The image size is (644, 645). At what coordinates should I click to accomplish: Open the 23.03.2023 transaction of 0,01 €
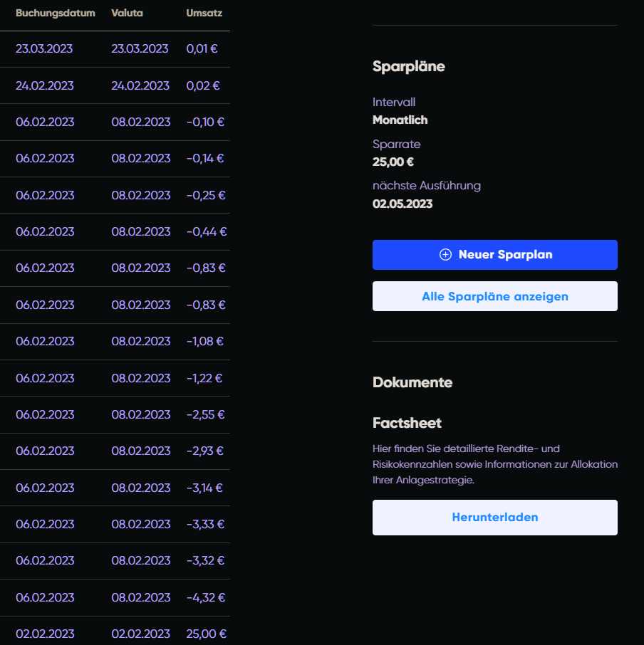click(115, 49)
